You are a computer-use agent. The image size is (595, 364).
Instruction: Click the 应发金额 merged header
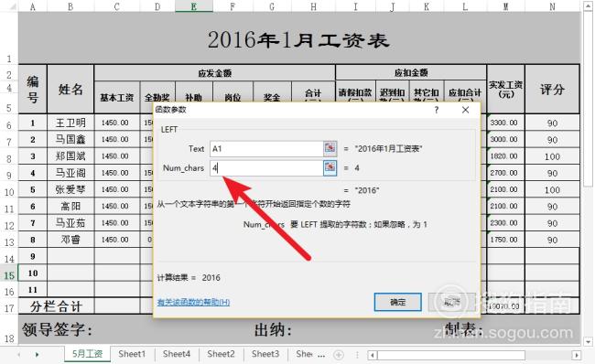(x=215, y=73)
